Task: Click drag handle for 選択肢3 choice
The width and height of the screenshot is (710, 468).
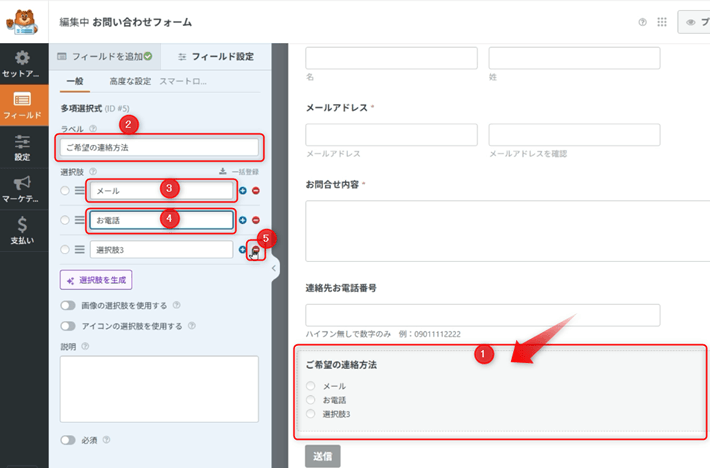Action: pyautogui.click(x=80, y=249)
